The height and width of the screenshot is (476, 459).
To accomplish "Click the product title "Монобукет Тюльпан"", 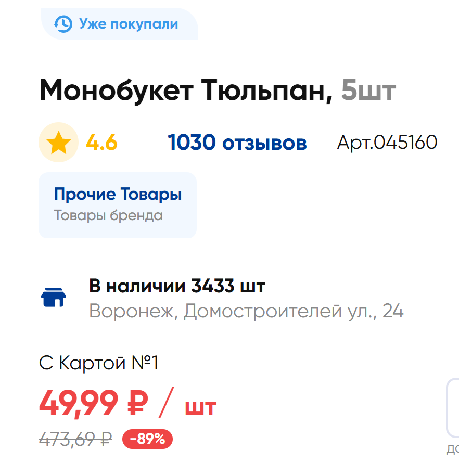I will coord(186,91).
